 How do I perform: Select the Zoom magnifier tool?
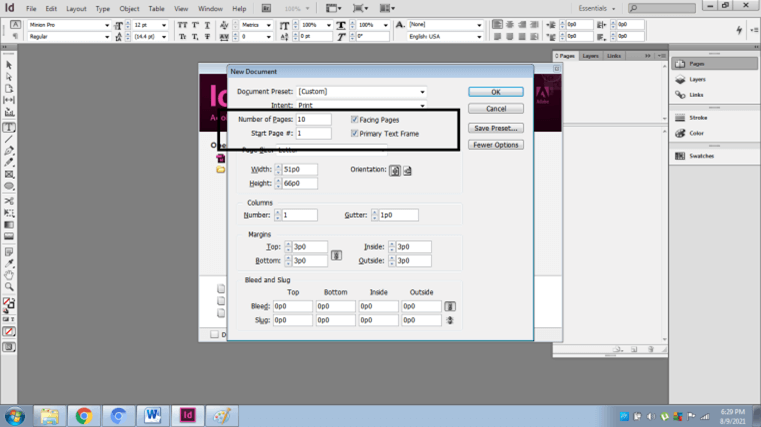pyautogui.click(x=9, y=287)
